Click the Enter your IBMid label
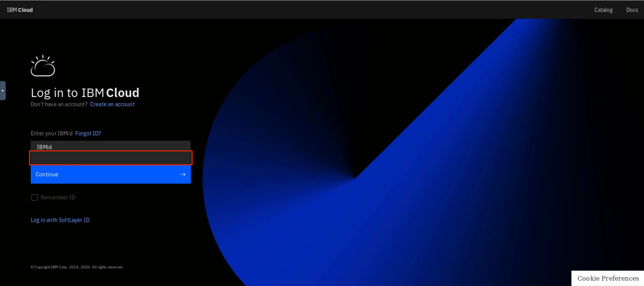Screen dimensions: 644x286 pyautogui.click(x=51, y=133)
